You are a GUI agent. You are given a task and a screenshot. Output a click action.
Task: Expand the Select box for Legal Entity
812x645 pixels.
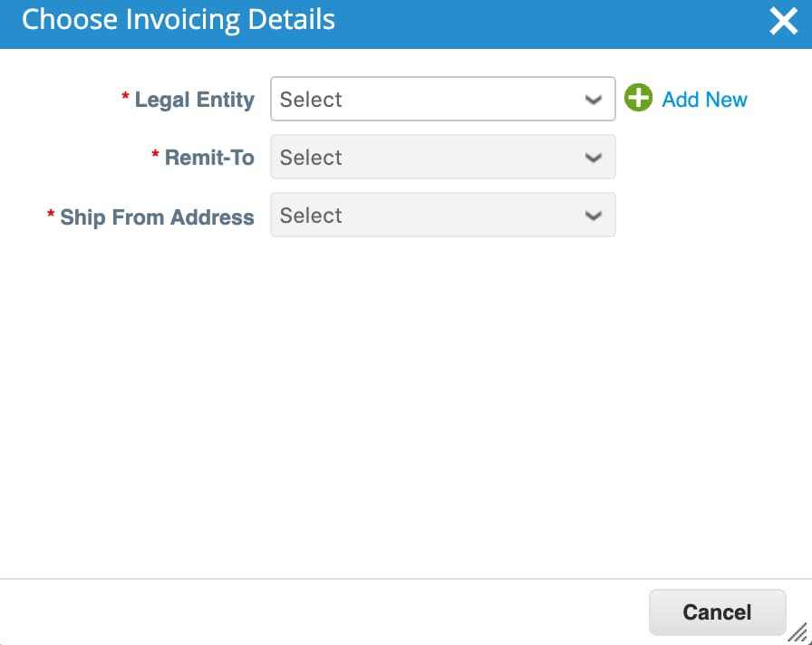click(442, 100)
